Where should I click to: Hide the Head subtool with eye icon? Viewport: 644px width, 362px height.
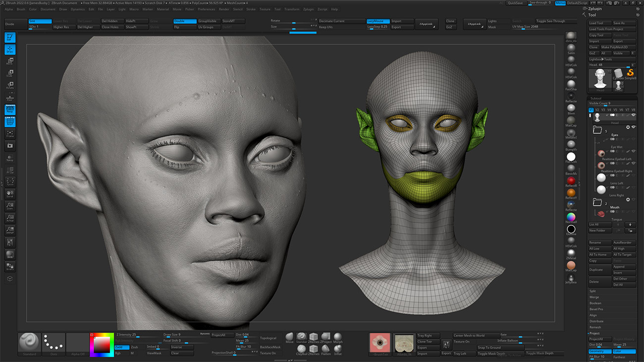click(634, 115)
